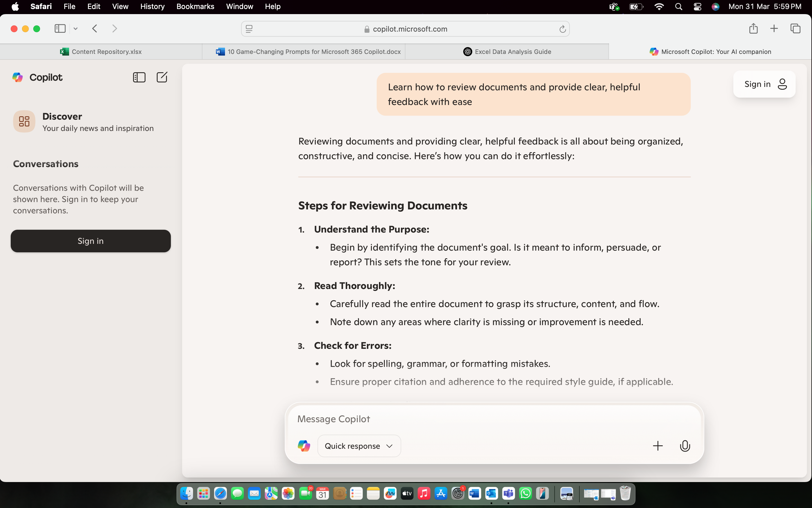This screenshot has height=508, width=812.
Task: Open the Edit menu
Action: 94,6
